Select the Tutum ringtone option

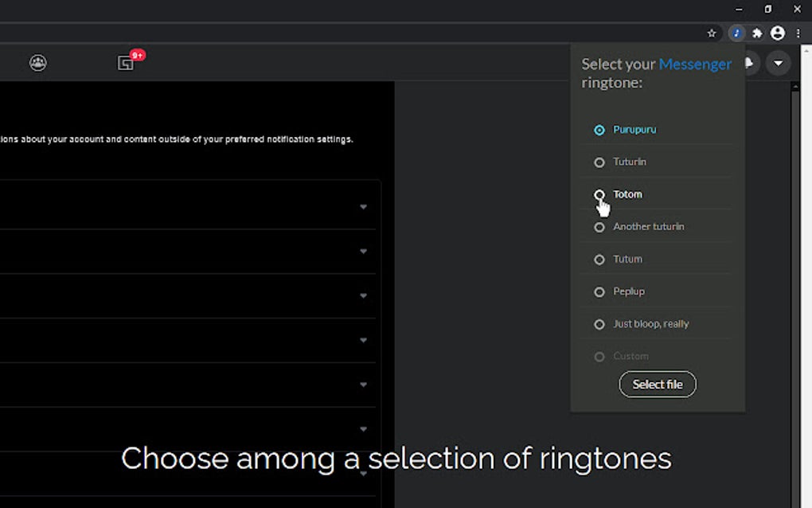(x=599, y=259)
